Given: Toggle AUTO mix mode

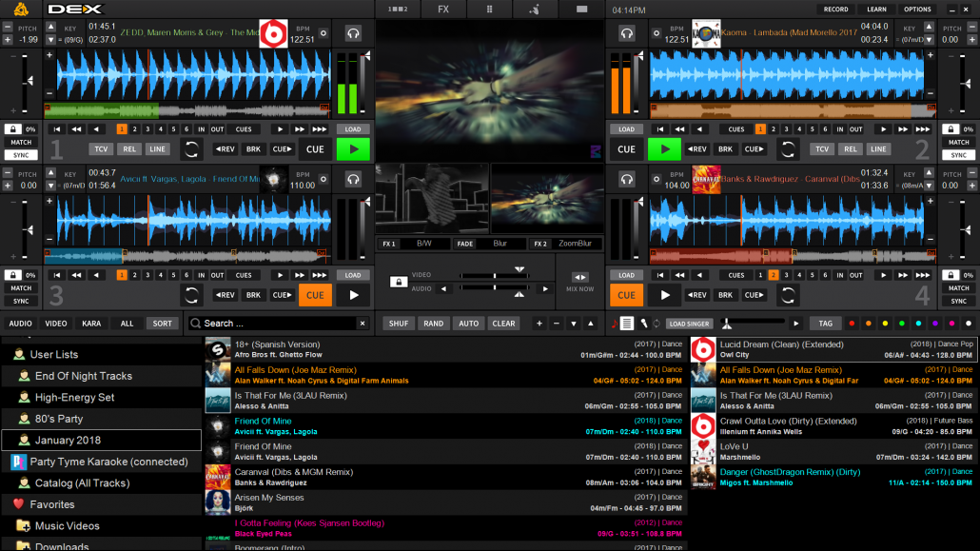Looking at the screenshot, I should (x=469, y=324).
